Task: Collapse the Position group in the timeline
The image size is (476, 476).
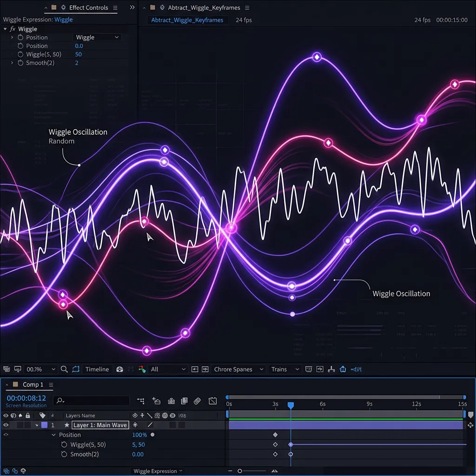Action: point(54,435)
